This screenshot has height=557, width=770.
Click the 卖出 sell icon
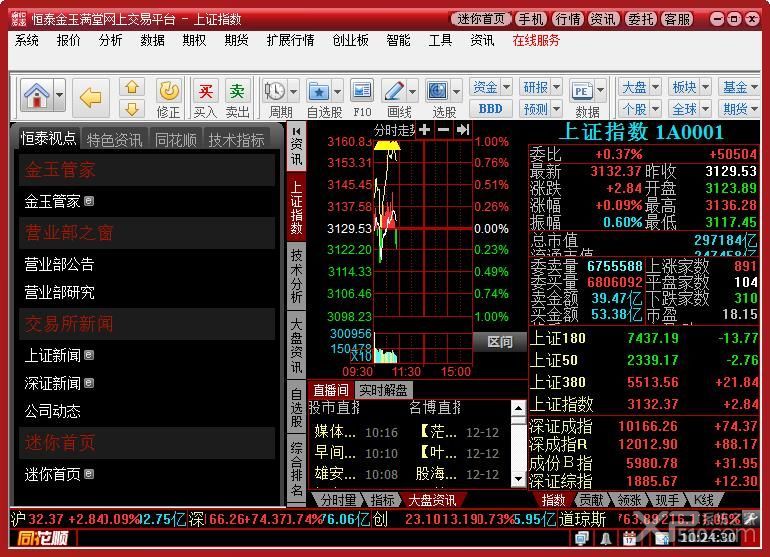click(x=237, y=92)
